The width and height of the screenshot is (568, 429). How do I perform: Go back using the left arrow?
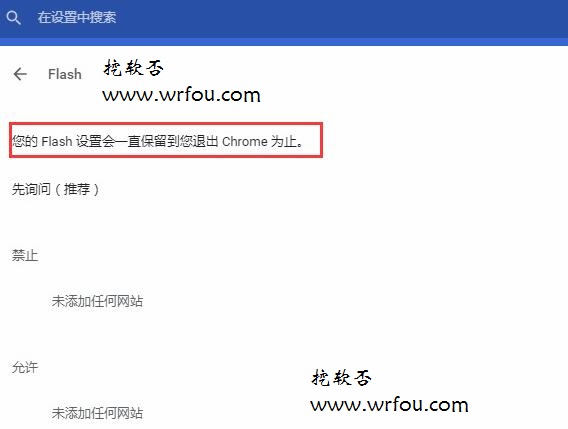click(20, 74)
